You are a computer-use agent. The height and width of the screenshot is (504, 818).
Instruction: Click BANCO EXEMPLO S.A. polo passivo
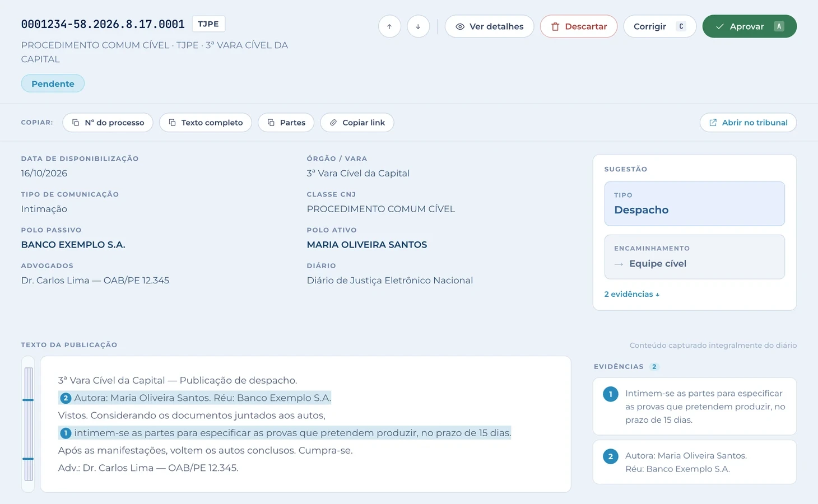(73, 245)
